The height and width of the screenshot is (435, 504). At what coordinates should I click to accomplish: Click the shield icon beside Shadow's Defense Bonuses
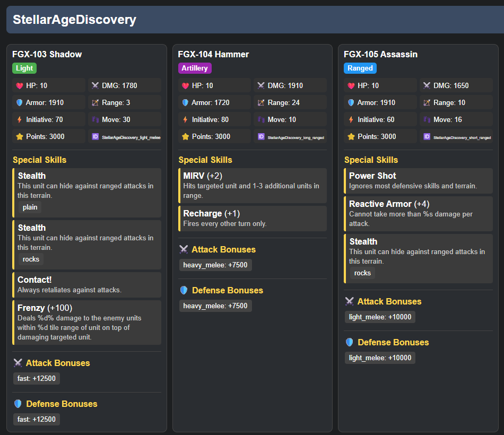pos(18,404)
